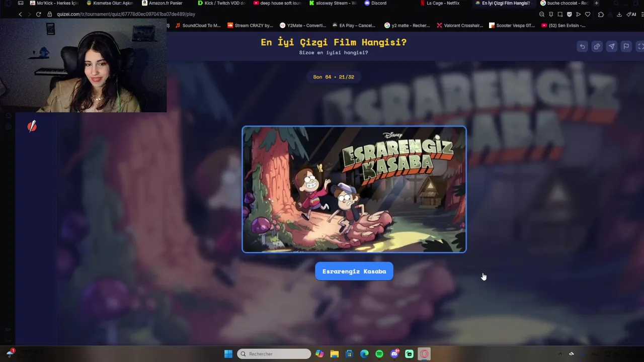
Task: Open Microsoft Edge from the taskbar
Action: pos(364,354)
